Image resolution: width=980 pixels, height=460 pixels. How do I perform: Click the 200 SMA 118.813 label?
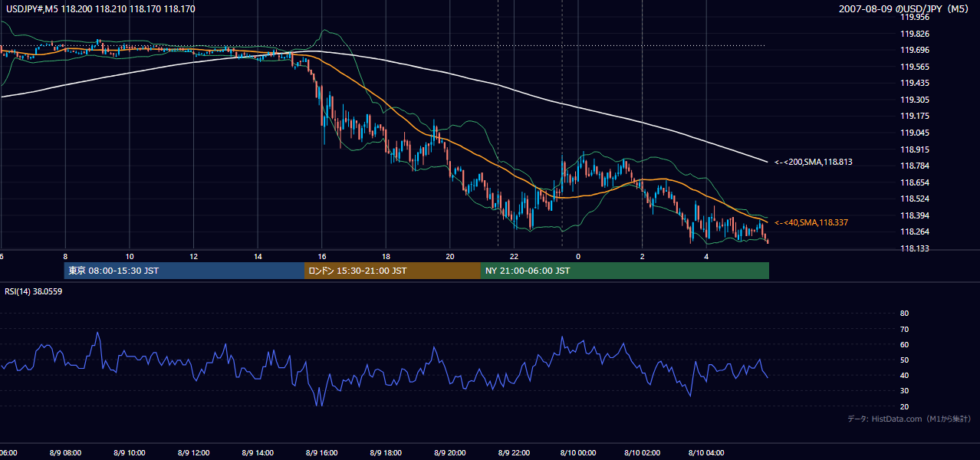pyautogui.click(x=814, y=162)
